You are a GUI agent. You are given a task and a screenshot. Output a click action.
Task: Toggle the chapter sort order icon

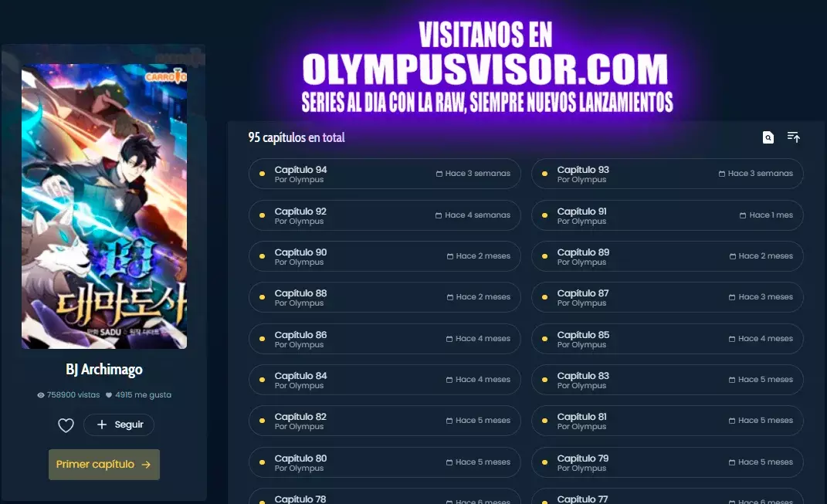click(x=793, y=137)
